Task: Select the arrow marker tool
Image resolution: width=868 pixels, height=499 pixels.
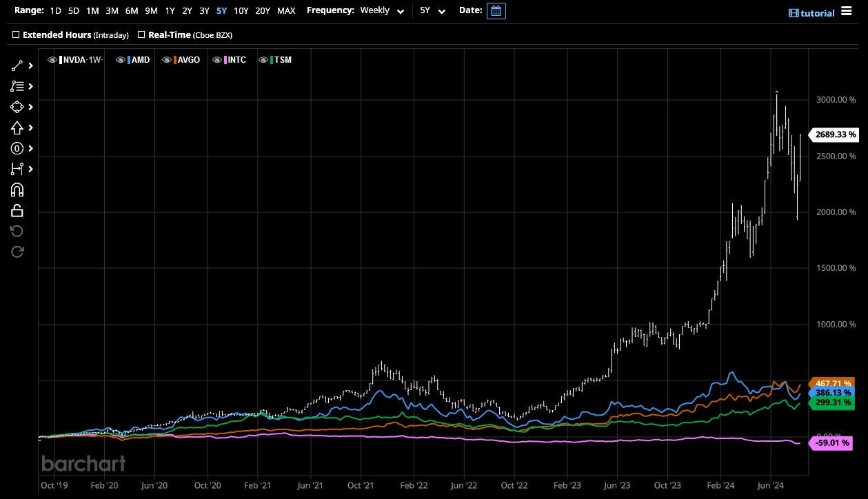Action: point(17,128)
